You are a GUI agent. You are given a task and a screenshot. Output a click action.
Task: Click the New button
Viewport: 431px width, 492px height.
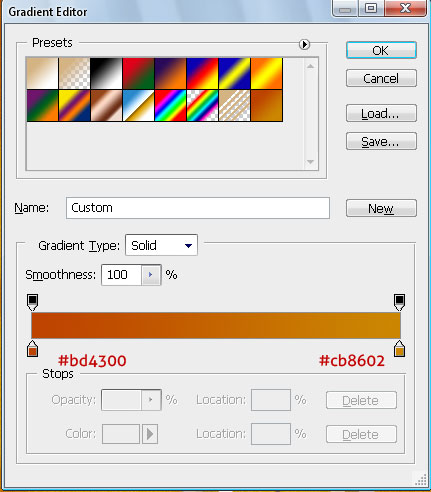point(381,209)
